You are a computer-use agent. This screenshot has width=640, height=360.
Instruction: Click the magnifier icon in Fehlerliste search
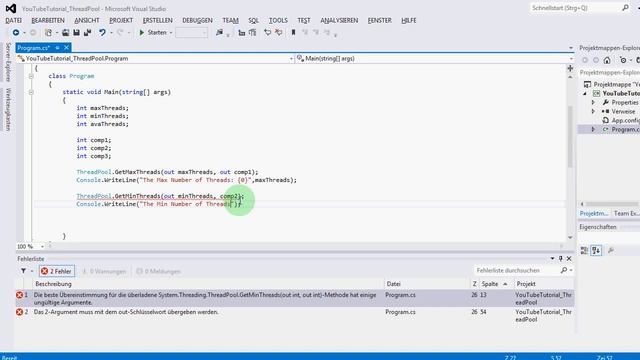point(564,271)
